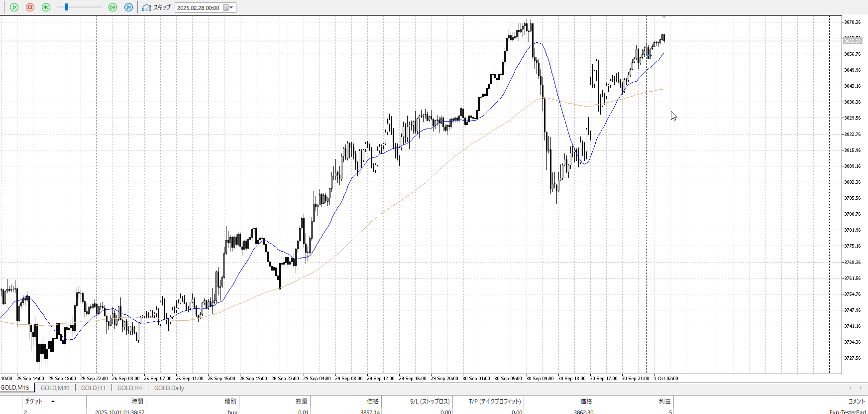Click the speed up fast-forward icon

point(113,7)
